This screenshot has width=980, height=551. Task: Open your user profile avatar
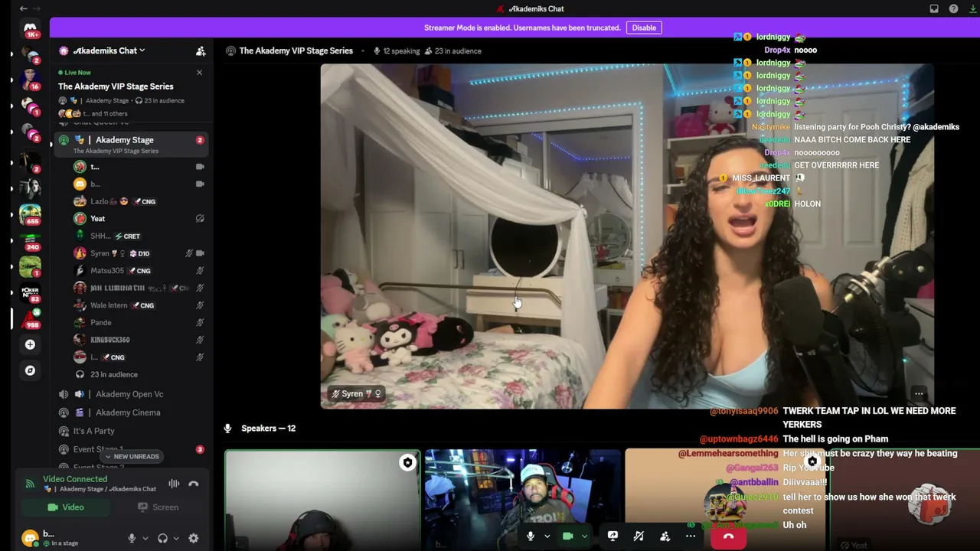(x=30, y=538)
